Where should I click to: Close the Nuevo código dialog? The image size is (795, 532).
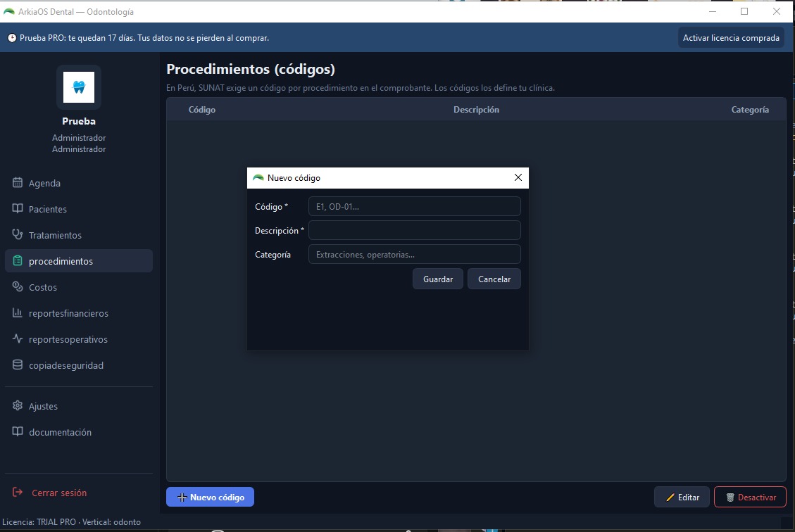click(518, 177)
